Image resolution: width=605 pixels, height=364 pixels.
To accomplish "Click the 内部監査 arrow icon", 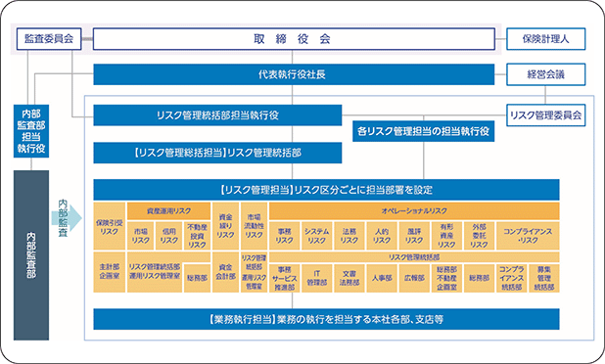I will coord(67,218).
